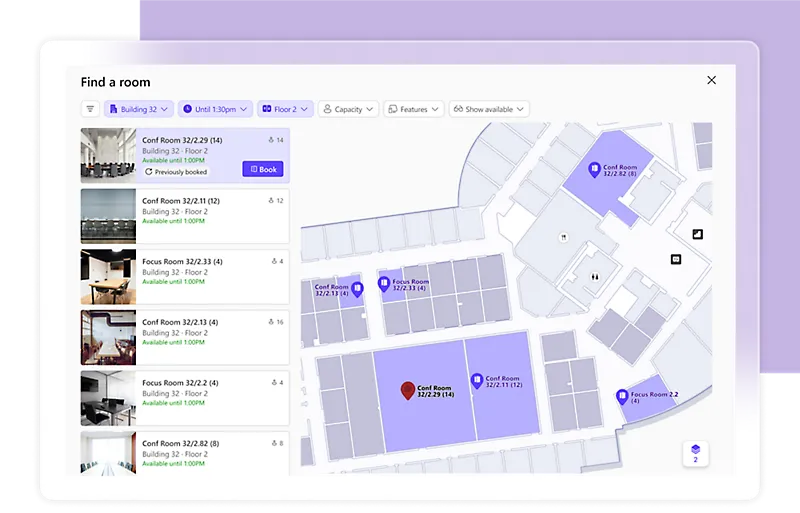This screenshot has height=513, width=800.
Task: Select the Conf Room 32/2.11 map pin
Action: pos(477,380)
